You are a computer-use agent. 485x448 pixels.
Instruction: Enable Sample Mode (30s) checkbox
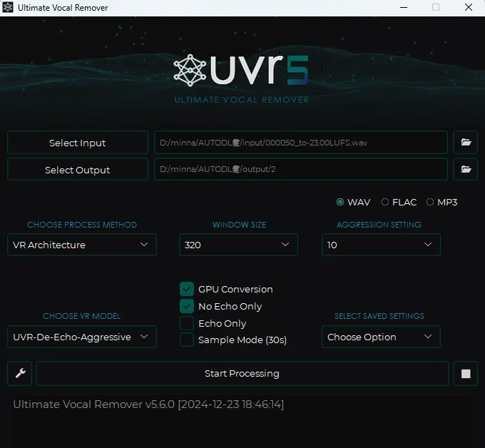[187, 340]
